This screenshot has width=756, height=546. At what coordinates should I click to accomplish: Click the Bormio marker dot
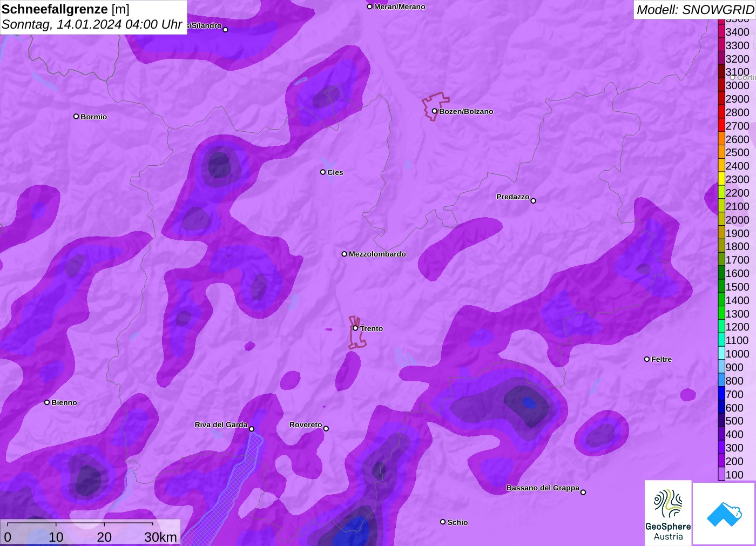coord(76,116)
